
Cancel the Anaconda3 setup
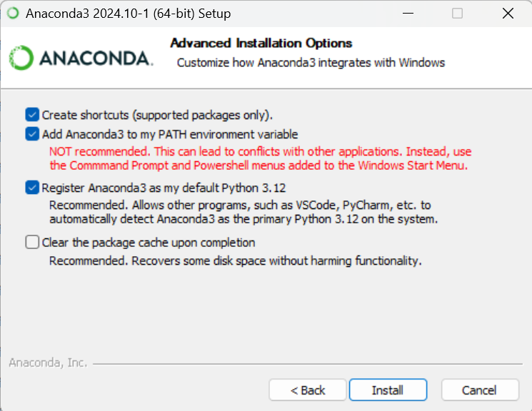coord(479,390)
